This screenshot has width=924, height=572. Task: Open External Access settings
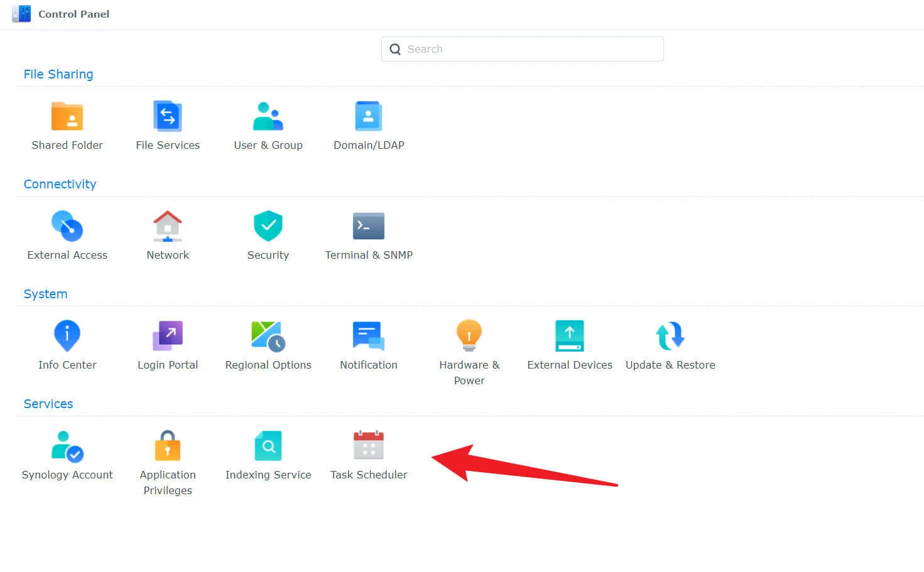[x=67, y=227]
